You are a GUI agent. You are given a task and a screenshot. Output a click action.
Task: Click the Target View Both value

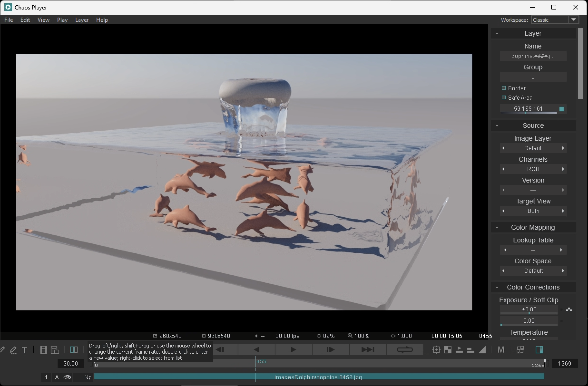[533, 211]
